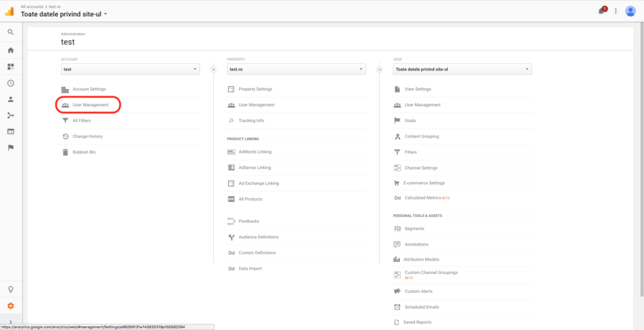
Task: Open User Management under Account
Action: [90, 105]
